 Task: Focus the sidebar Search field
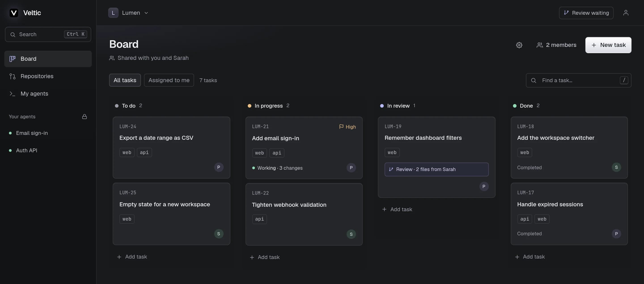[x=48, y=34]
